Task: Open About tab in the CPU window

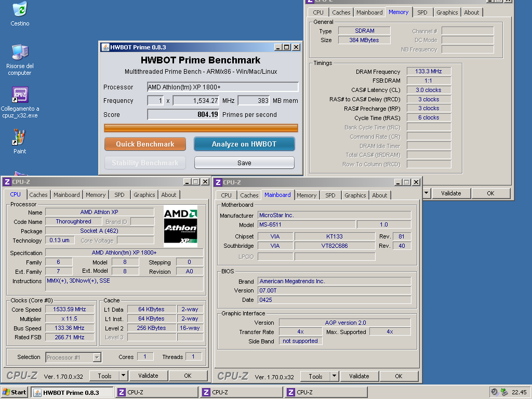Action: click(169, 195)
